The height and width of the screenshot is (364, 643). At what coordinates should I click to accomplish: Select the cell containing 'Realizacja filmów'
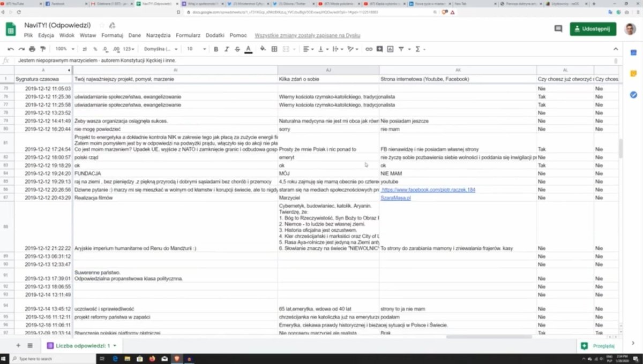click(175, 198)
